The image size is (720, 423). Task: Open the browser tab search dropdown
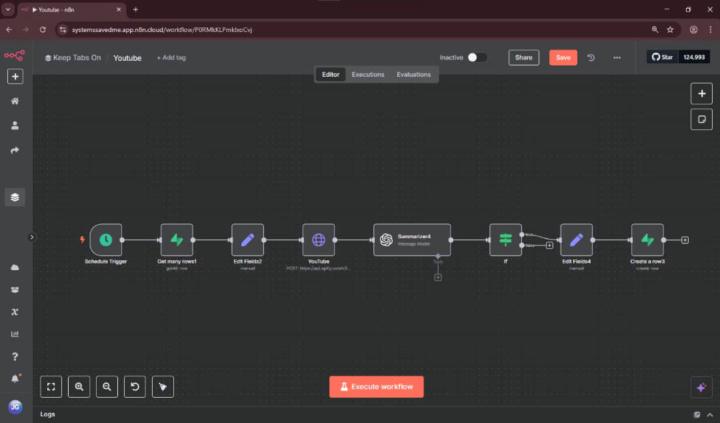[x=8, y=10]
